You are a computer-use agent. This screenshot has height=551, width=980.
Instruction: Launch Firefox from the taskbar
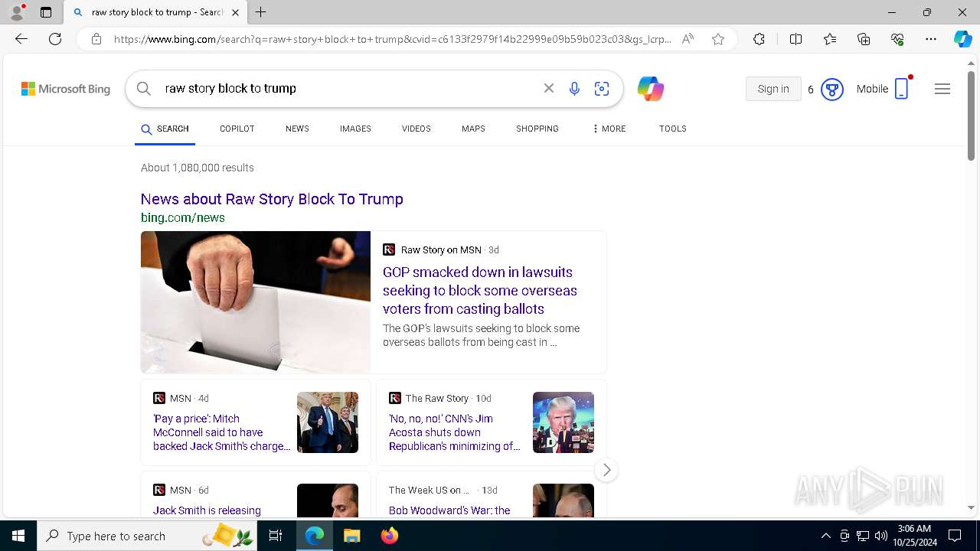tap(390, 536)
